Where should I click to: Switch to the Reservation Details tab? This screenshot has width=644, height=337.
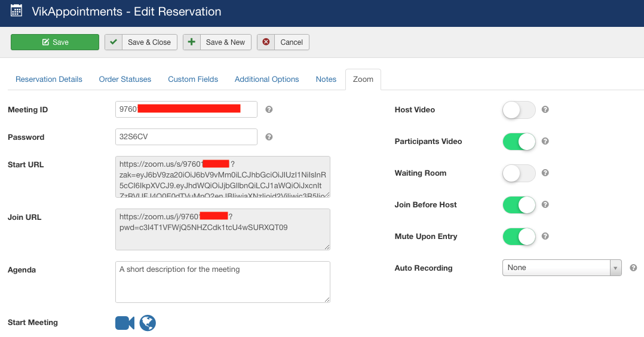coord(49,79)
